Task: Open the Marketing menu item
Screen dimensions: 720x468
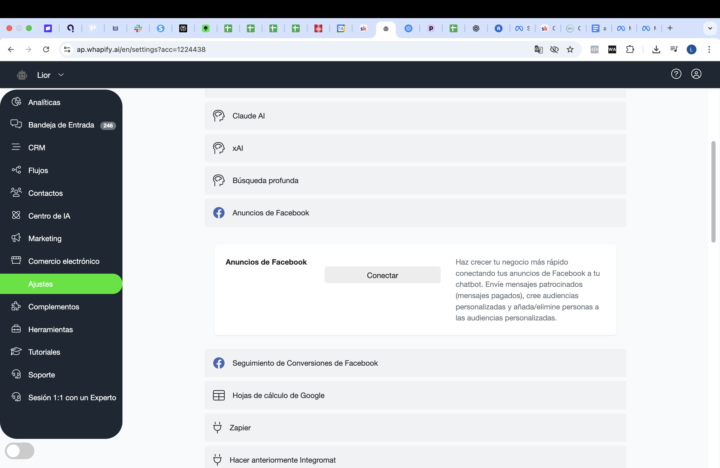Action: pos(45,238)
